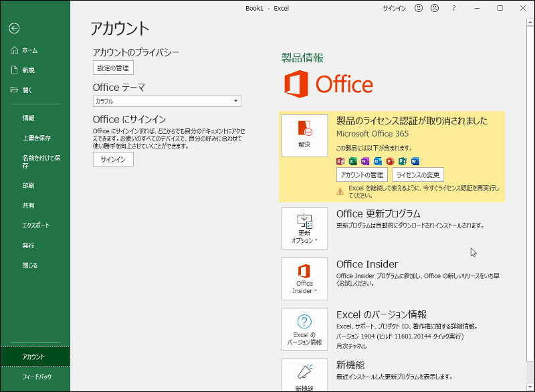Click the Office 更新プログラム heading
This screenshot has height=392, width=535.
tap(378, 214)
